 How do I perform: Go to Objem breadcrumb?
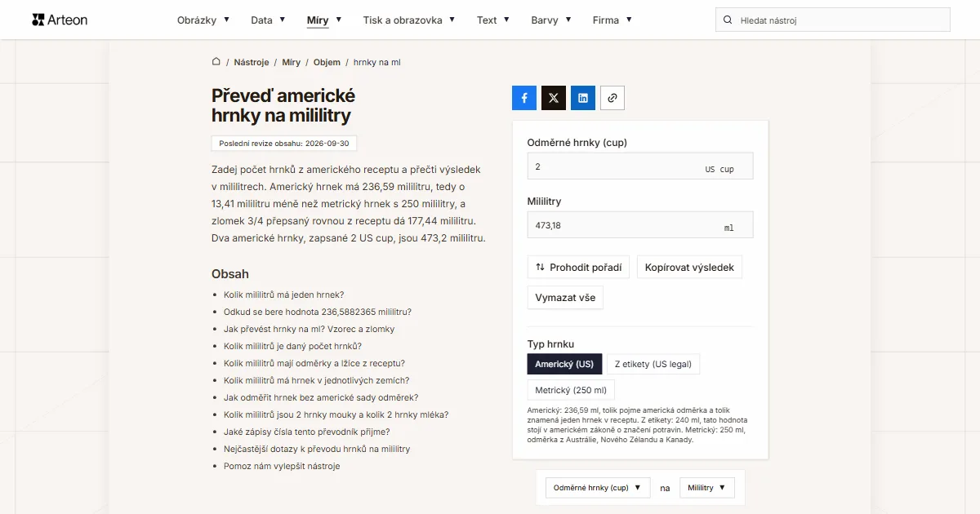click(327, 62)
